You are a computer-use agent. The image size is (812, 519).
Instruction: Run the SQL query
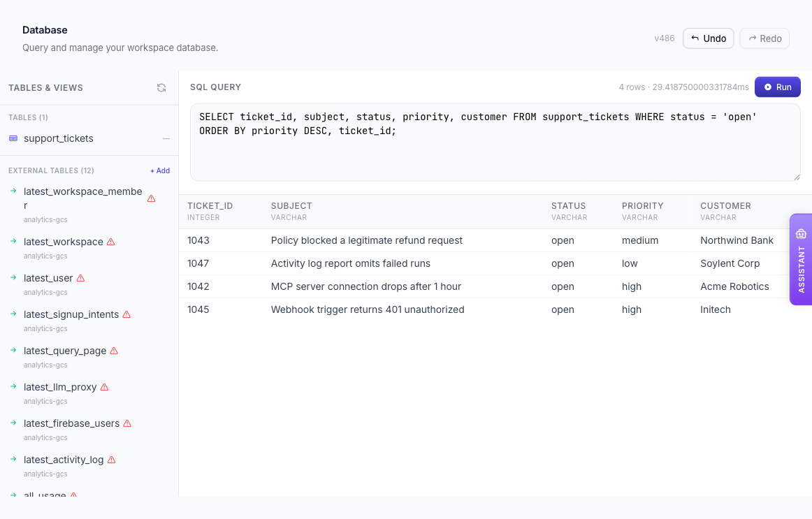[777, 87]
